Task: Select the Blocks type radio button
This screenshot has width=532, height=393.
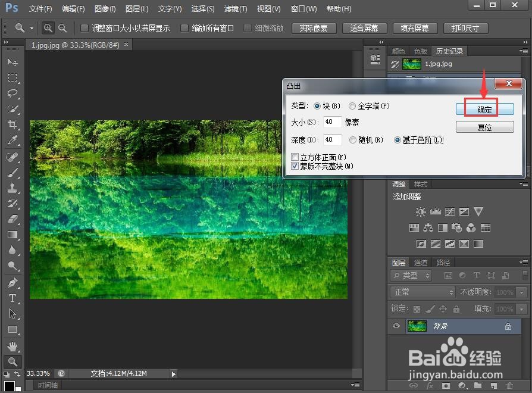Action: (x=317, y=106)
